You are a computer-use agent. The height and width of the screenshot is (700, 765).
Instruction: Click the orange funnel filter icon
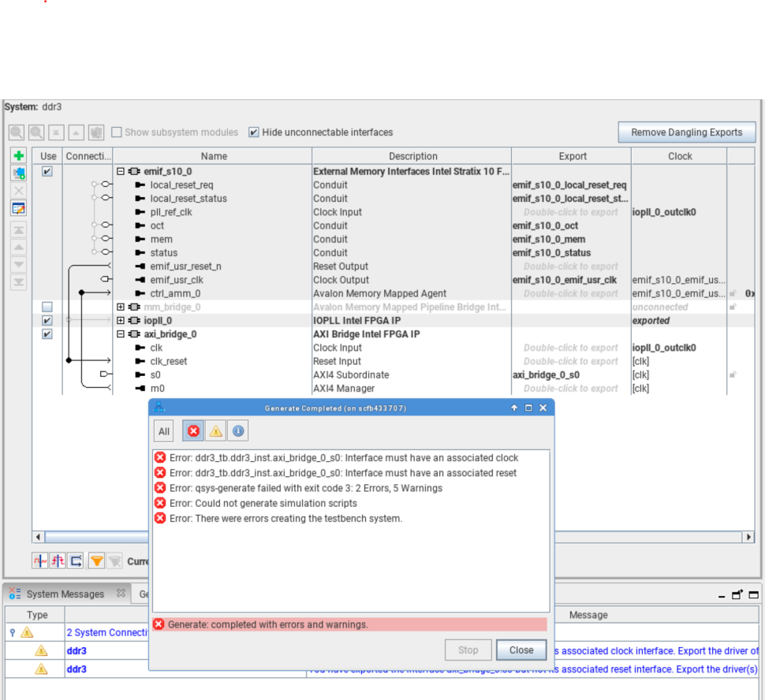coord(97,561)
